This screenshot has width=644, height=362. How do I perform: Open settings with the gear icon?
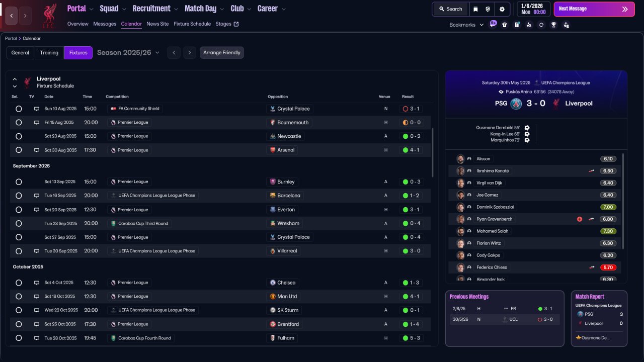tap(502, 9)
